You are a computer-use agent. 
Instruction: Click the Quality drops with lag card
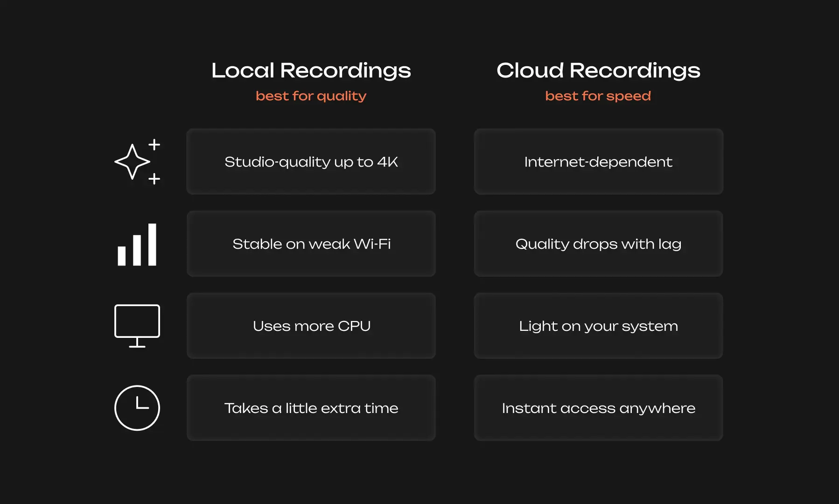click(598, 244)
